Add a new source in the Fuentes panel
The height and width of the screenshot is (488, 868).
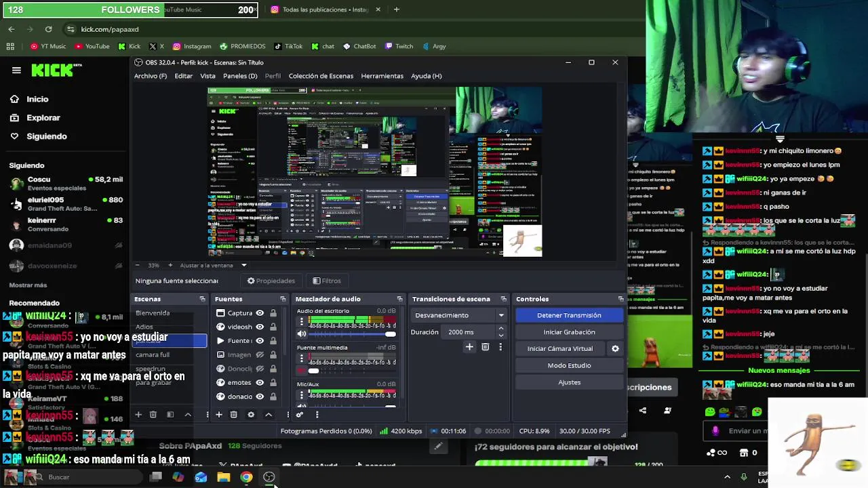(x=219, y=415)
